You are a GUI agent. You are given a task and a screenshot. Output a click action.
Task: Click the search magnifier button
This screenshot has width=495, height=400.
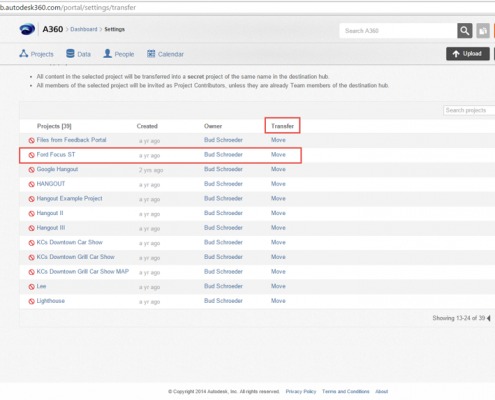465,31
